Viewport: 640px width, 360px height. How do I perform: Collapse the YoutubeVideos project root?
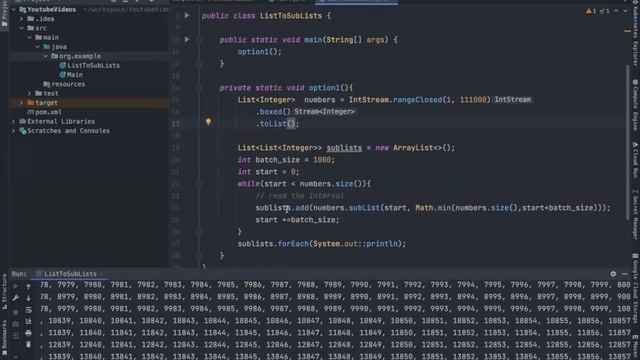[14, 9]
